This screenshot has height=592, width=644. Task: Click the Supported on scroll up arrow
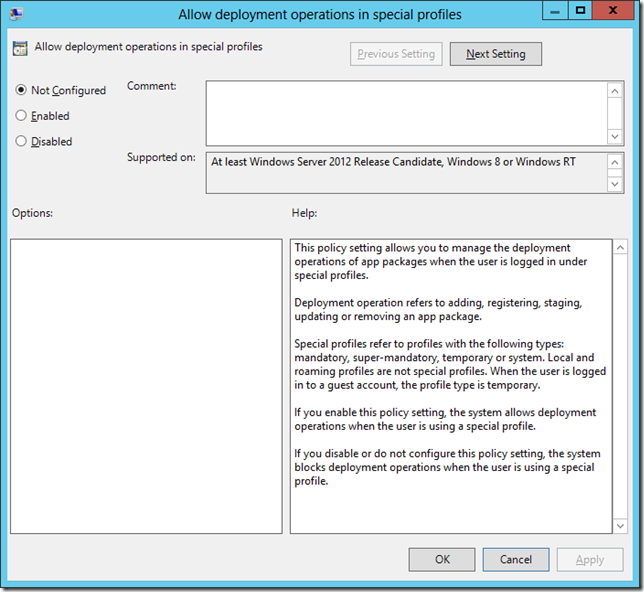[615, 161]
